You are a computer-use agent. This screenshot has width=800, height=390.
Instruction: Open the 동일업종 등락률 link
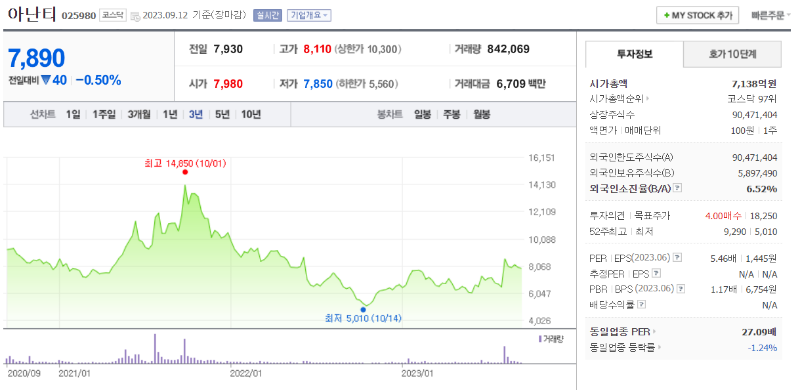coord(622,348)
